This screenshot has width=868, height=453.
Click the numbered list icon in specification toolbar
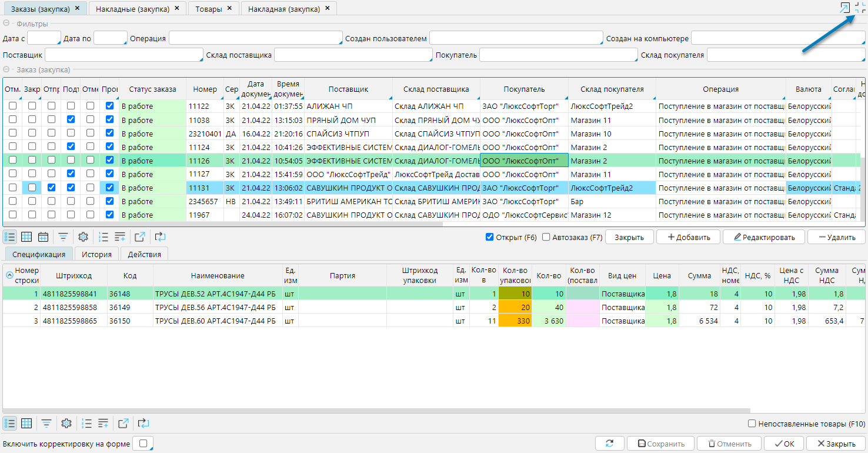[x=86, y=423]
